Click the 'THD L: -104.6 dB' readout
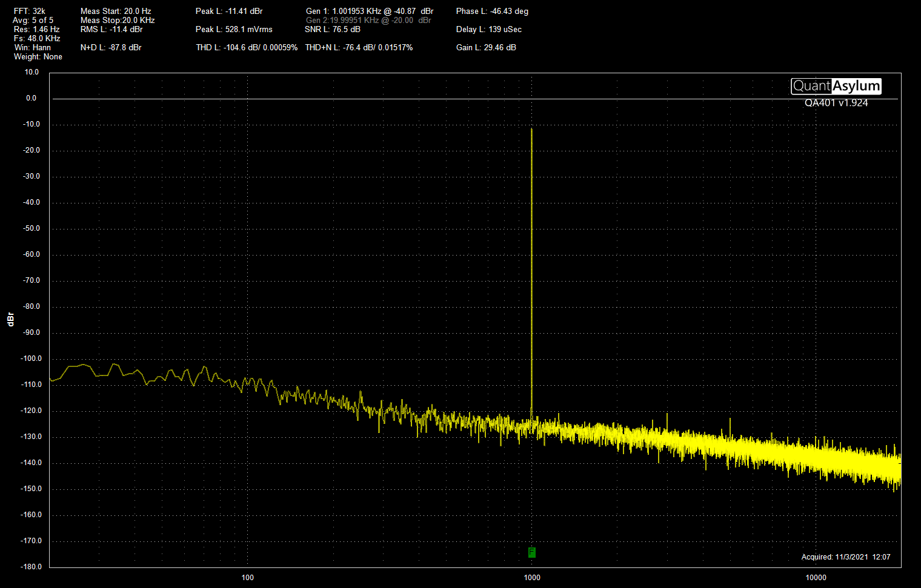The width and height of the screenshot is (921, 588). click(x=247, y=47)
